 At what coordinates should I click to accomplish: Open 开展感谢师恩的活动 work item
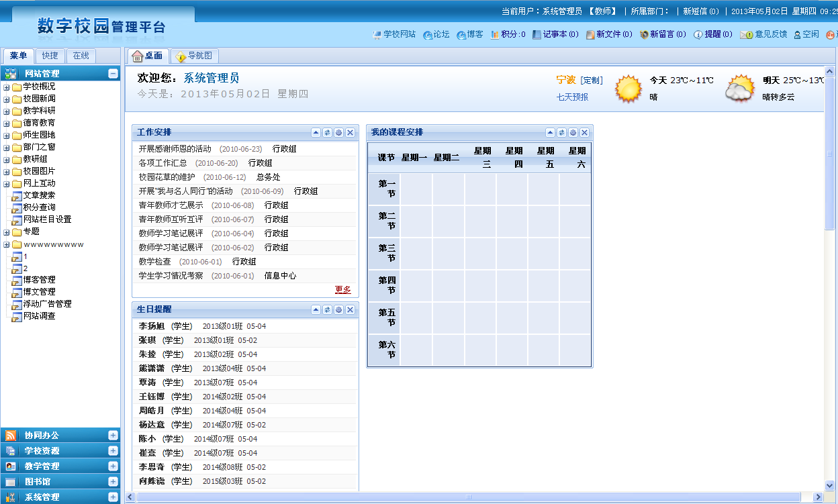[x=175, y=149]
